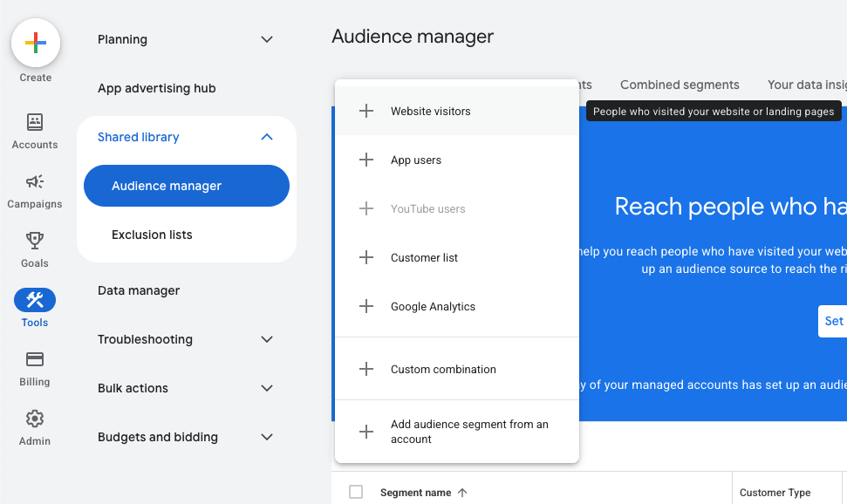Expand Budgets and bidding

267,437
